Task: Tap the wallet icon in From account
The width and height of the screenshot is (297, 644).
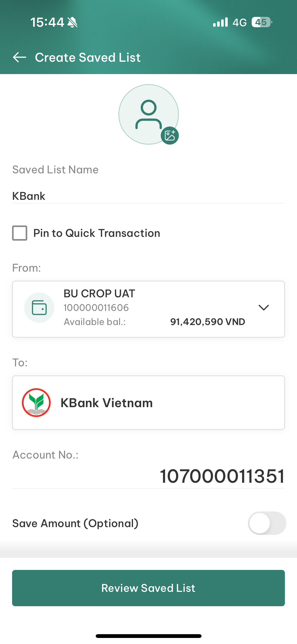Action: point(39,308)
